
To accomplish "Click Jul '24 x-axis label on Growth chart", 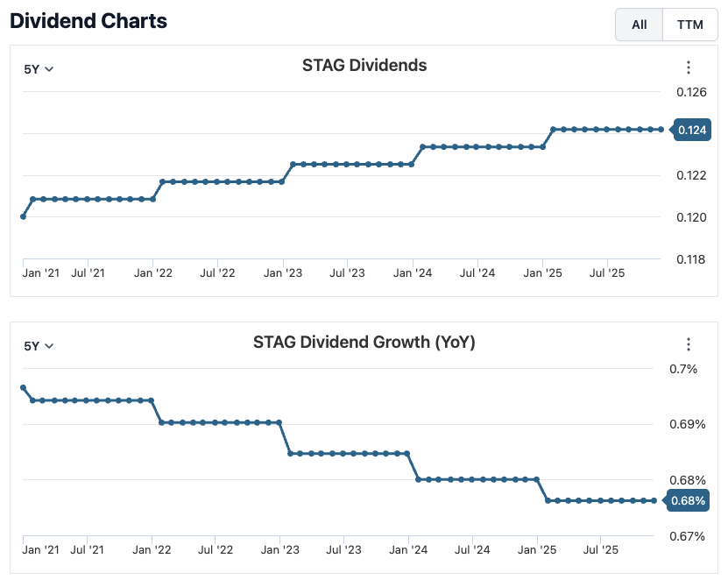I will pyautogui.click(x=472, y=550).
